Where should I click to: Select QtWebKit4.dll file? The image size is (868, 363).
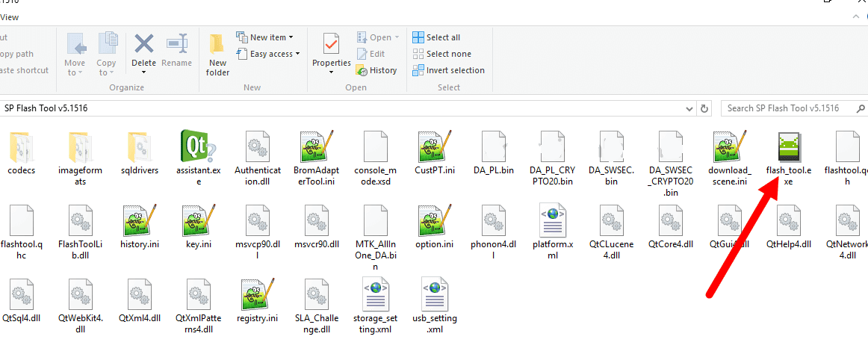pos(80,306)
